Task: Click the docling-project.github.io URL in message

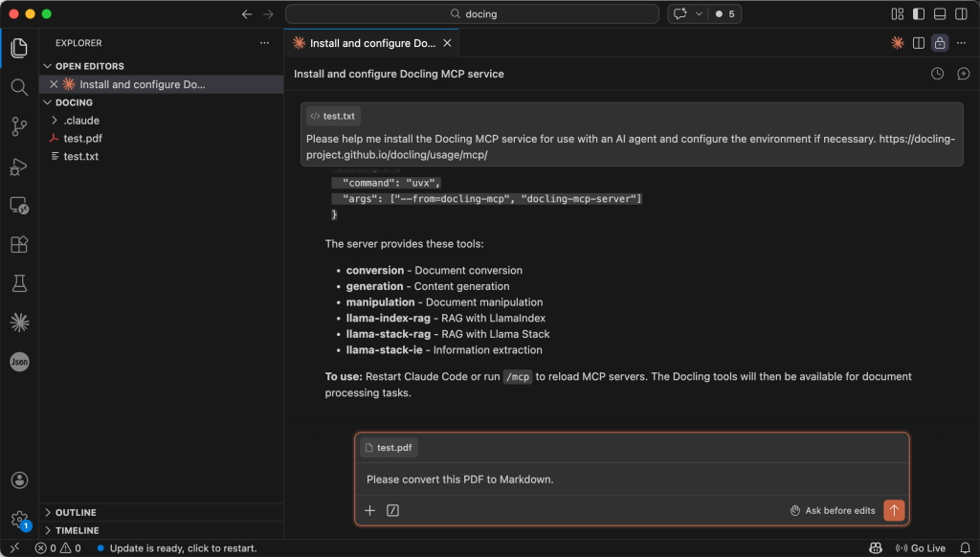Action: click(x=630, y=147)
